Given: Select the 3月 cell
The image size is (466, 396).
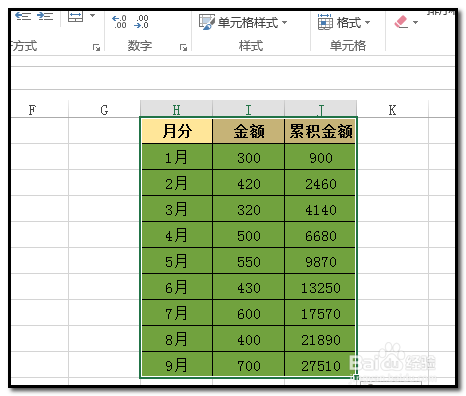Looking at the screenshot, I should tap(177, 209).
